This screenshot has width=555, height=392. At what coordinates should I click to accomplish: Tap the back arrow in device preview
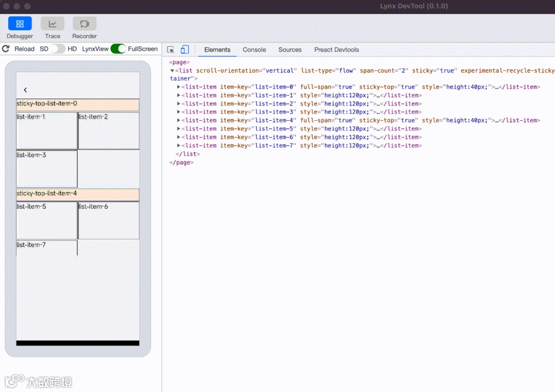pos(25,90)
